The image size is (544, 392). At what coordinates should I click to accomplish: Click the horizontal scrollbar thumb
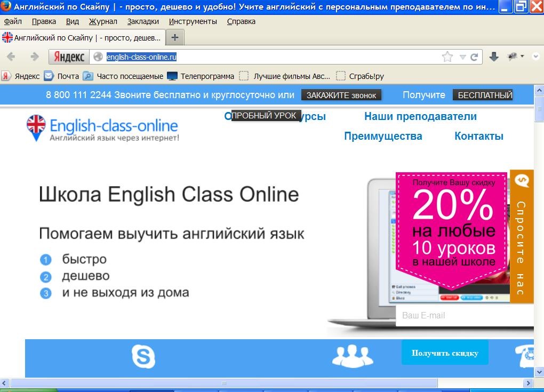tap(224, 383)
